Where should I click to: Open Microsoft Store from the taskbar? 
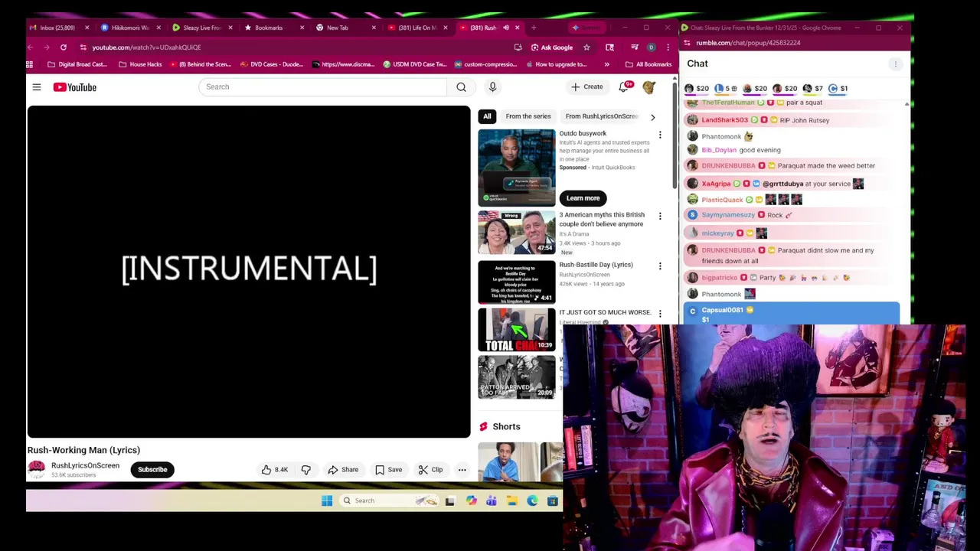coord(553,500)
